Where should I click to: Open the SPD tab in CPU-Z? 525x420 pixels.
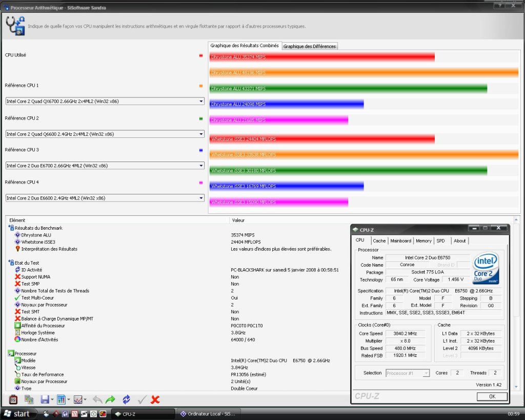440,241
